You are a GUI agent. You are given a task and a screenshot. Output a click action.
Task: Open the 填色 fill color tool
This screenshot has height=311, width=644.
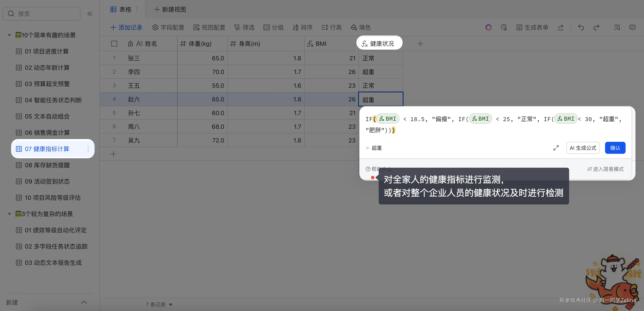pos(361,28)
